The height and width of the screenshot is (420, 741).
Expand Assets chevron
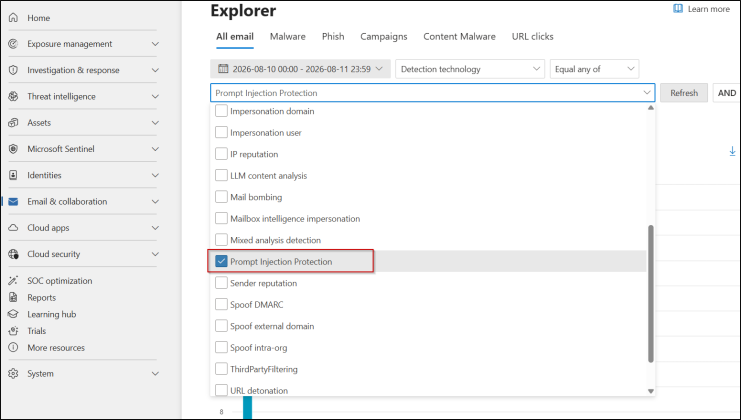(155, 123)
